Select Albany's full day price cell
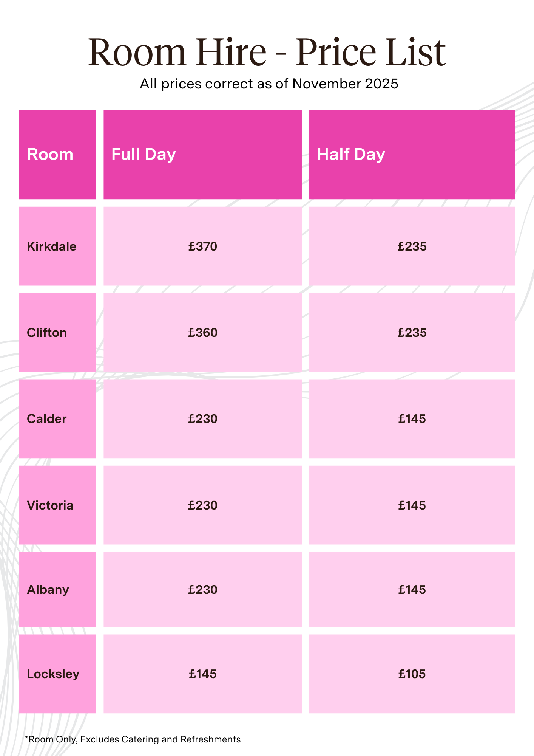The width and height of the screenshot is (534, 756). tap(203, 590)
